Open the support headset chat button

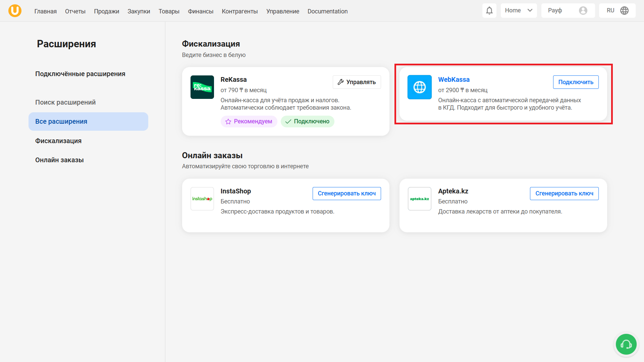coord(626,344)
